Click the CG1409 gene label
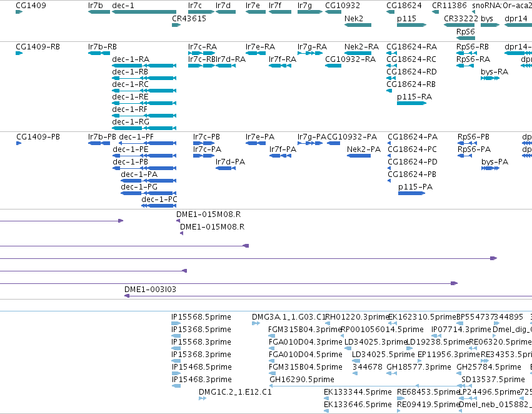The width and height of the screenshot is (532, 414). point(31,6)
